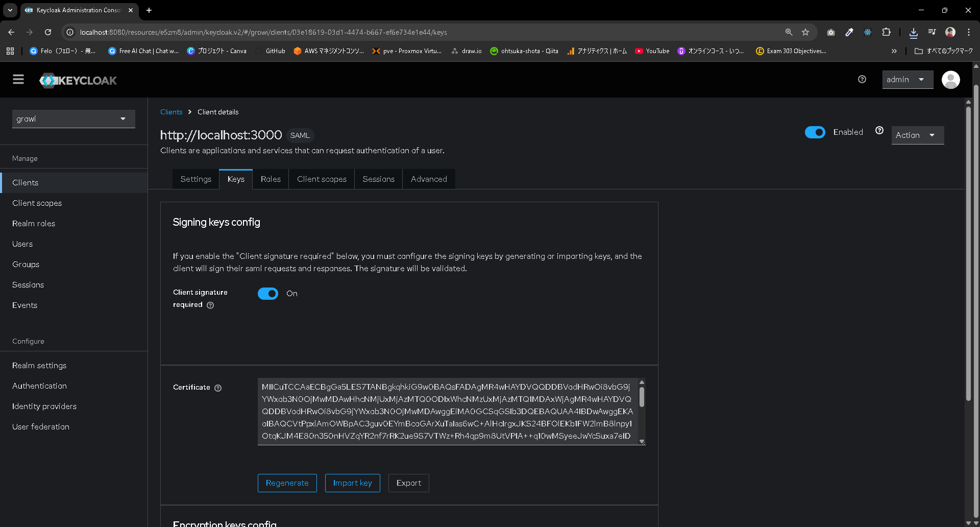This screenshot has width=980, height=527.
Task: Open the browser extensions puzzle icon
Action: [x=887, y=32]
